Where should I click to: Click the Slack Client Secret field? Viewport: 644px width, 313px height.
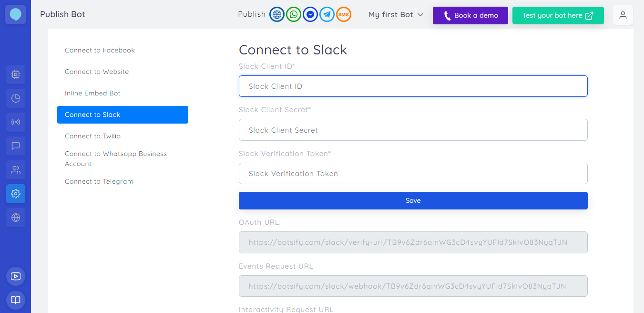point(413,130)
